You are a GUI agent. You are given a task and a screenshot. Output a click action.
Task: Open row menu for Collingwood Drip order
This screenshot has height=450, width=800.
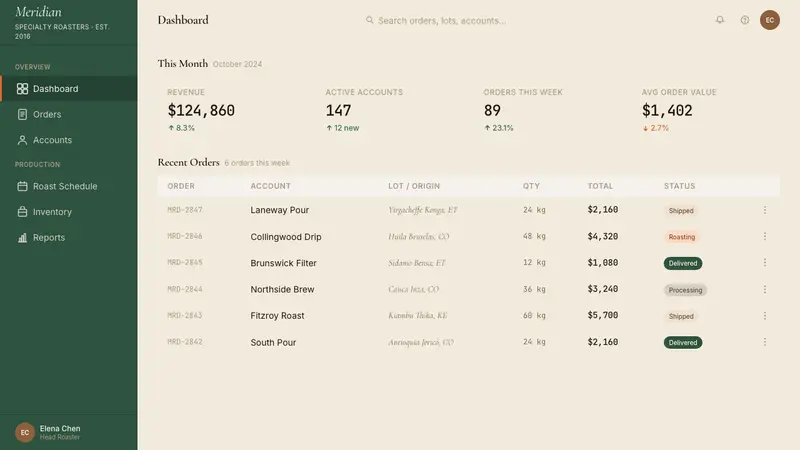(x=764, y=236)
